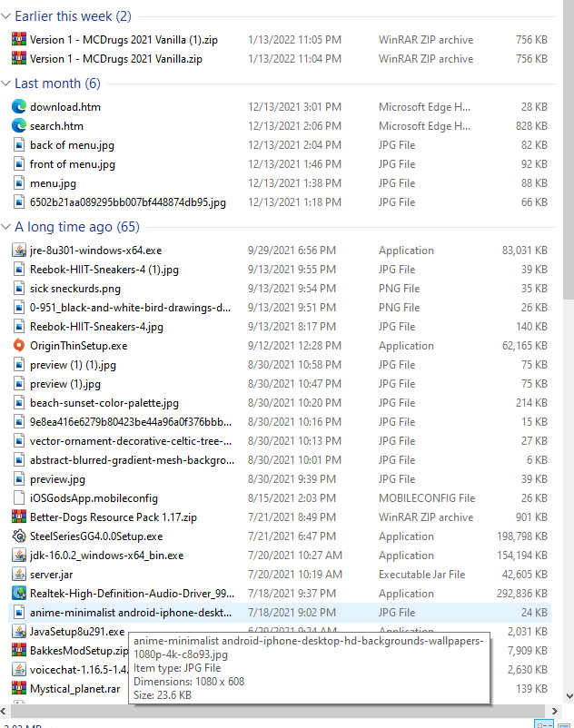The height and width of the screenshot is (728, 574).
Task: Click the image icon next to menu.jpg
Action: click(x=18, y=183)
